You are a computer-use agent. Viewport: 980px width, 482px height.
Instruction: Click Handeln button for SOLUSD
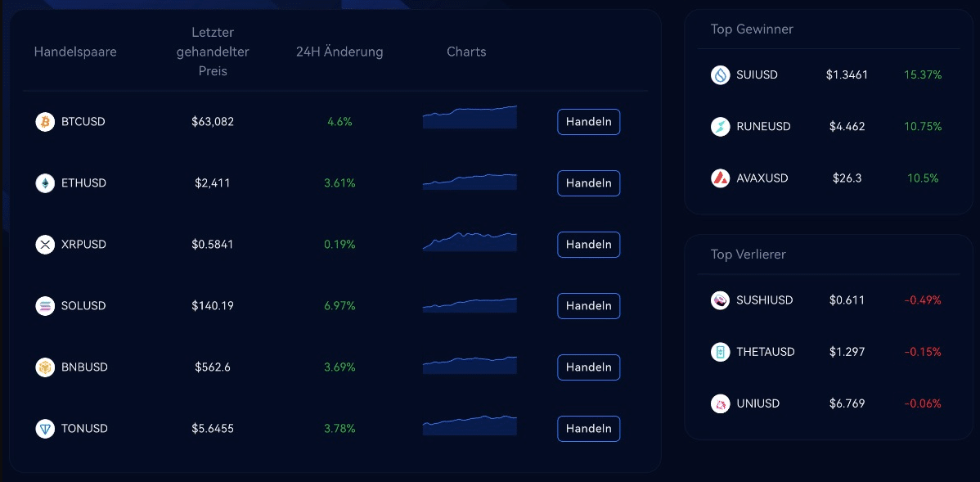pos(589,306)
